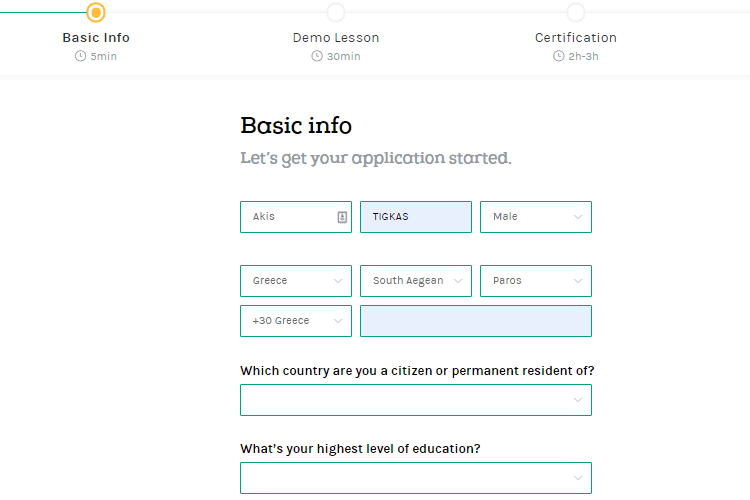Click the Demo Lesson step circle
This screenshot has height=500, width=750.
pos(336,12)
